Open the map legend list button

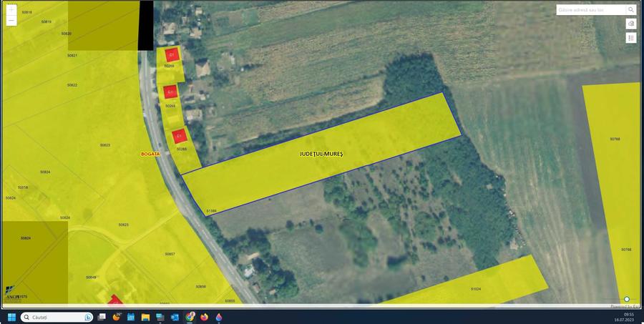click(631, 38)
